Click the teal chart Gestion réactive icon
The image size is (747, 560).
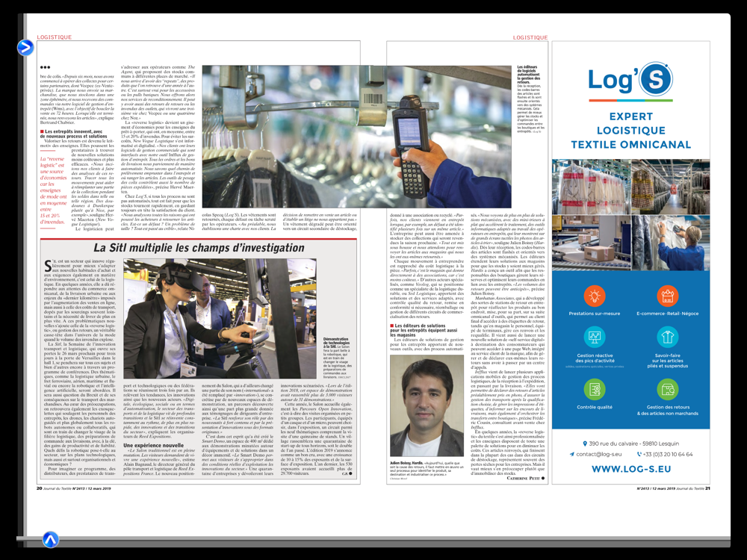point(595,337)
